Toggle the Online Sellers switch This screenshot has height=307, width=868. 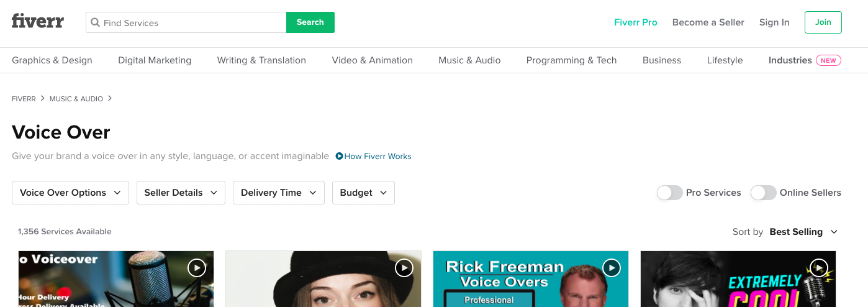coord(763,193)
